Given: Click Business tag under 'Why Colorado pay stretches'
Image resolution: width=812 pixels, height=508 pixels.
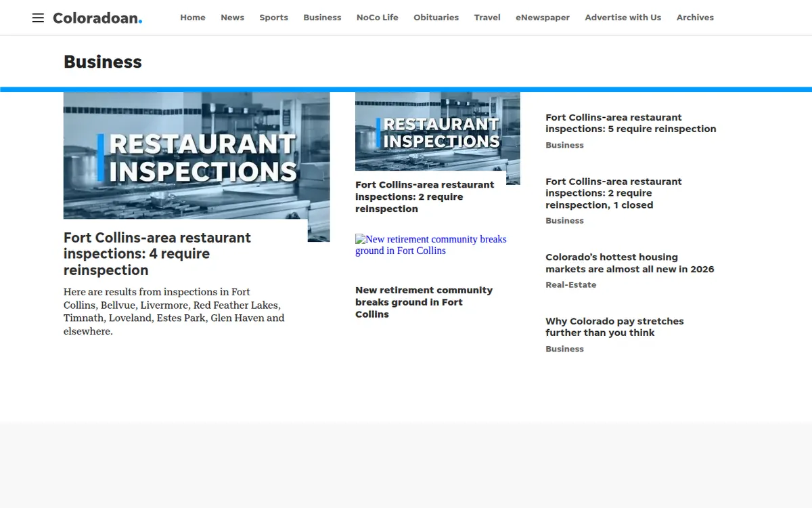Looking at the screenshot, I should (x=564, y=349).
